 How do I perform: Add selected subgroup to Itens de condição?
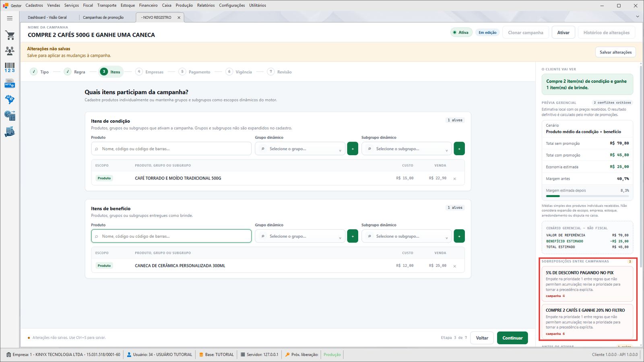point(459,148)
